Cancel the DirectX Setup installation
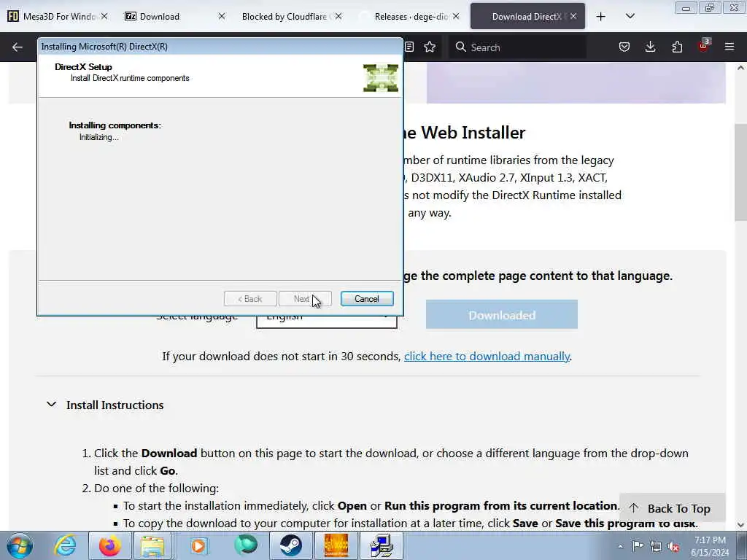Image resolution: width=747 pixels, height=560 pixels. pyautogui.click(x=367, y=298)
